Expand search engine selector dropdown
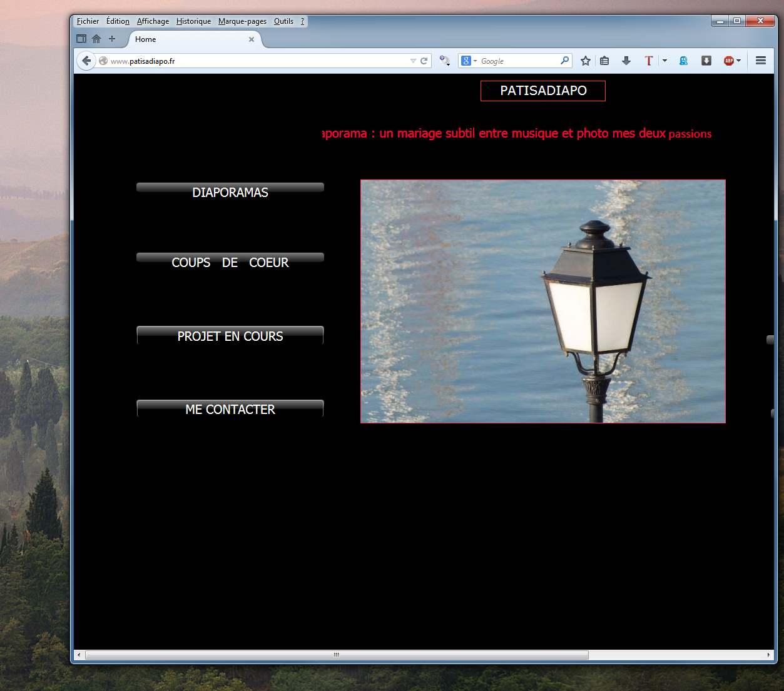The height and width of the screenshot is (691, 784). coord(475,61)
